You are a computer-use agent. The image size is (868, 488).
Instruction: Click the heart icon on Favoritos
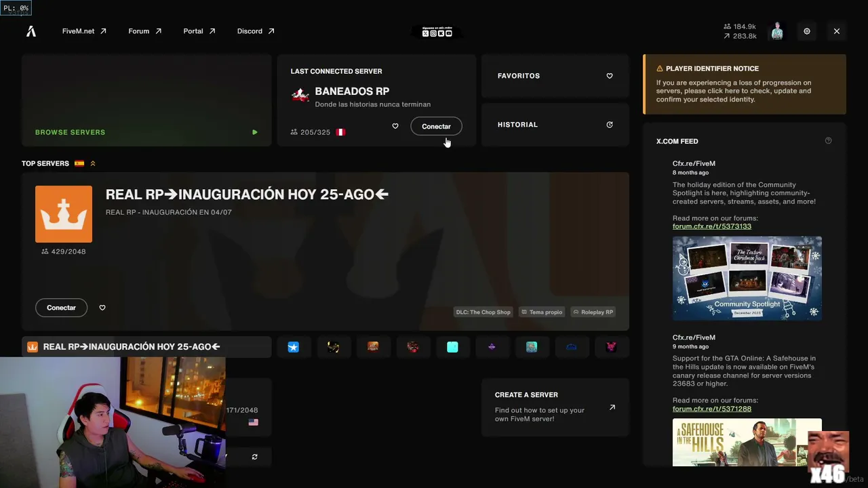(x=610, y=76)
